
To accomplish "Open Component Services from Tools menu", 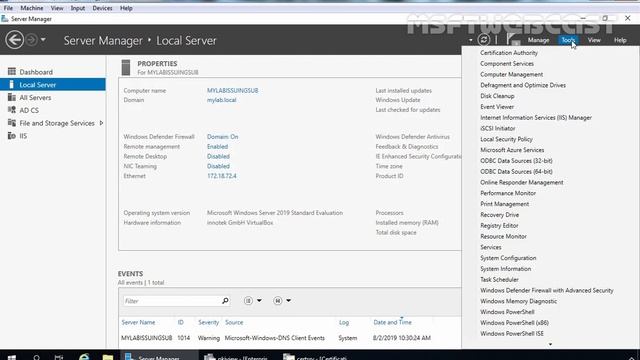I will tap(507, 64).
